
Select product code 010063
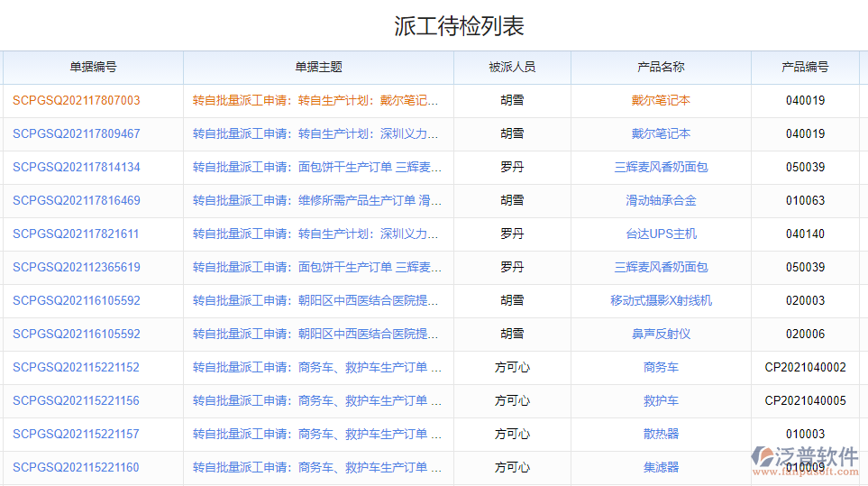pyautogui.click(x=805, y=200)
